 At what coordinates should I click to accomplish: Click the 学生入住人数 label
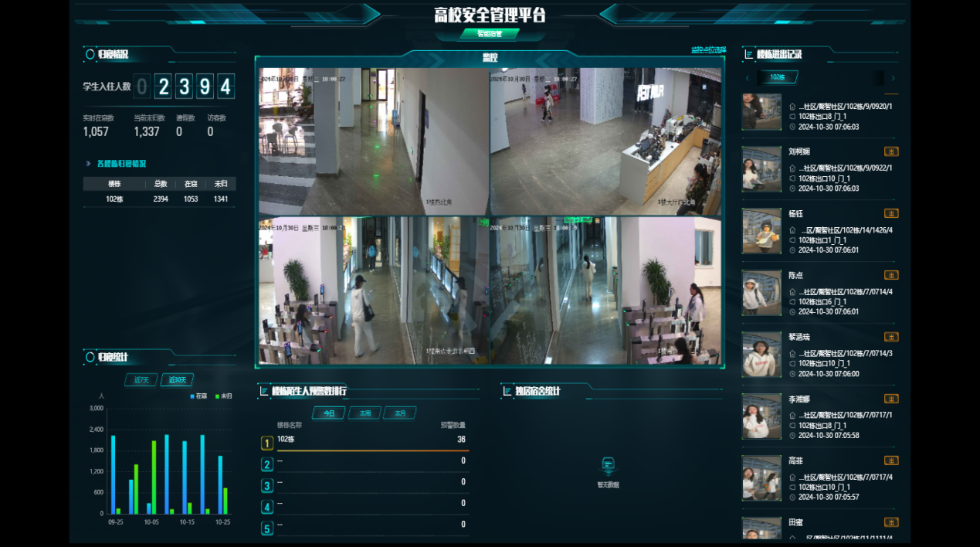(x=107, y=87)
